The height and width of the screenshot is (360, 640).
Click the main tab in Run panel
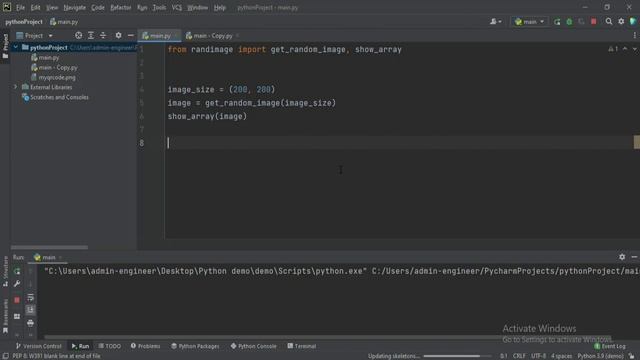click(47, 257)
